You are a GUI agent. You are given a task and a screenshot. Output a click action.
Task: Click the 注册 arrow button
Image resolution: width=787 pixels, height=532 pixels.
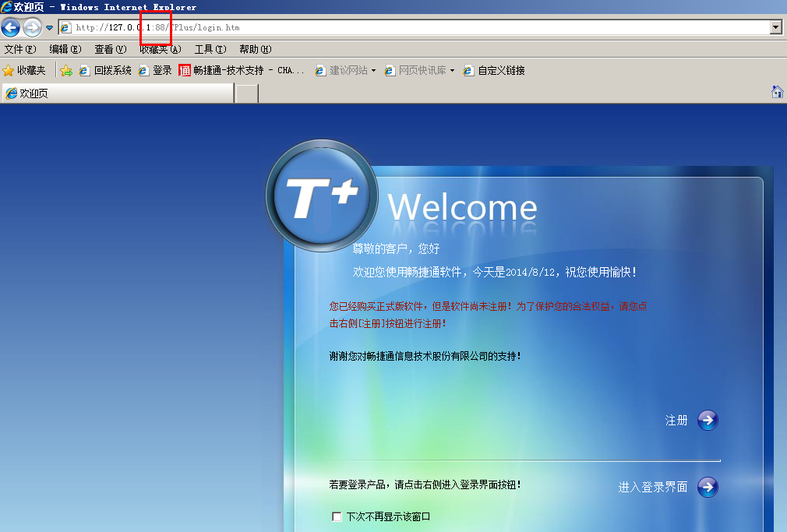(x=708, y=420)
